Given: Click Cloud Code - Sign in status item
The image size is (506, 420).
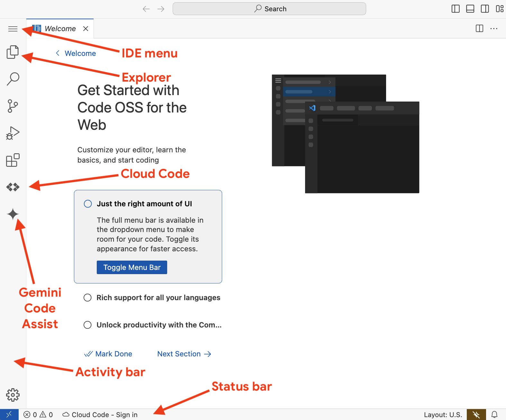Looking at the screenshot, I should click(100, 415).
